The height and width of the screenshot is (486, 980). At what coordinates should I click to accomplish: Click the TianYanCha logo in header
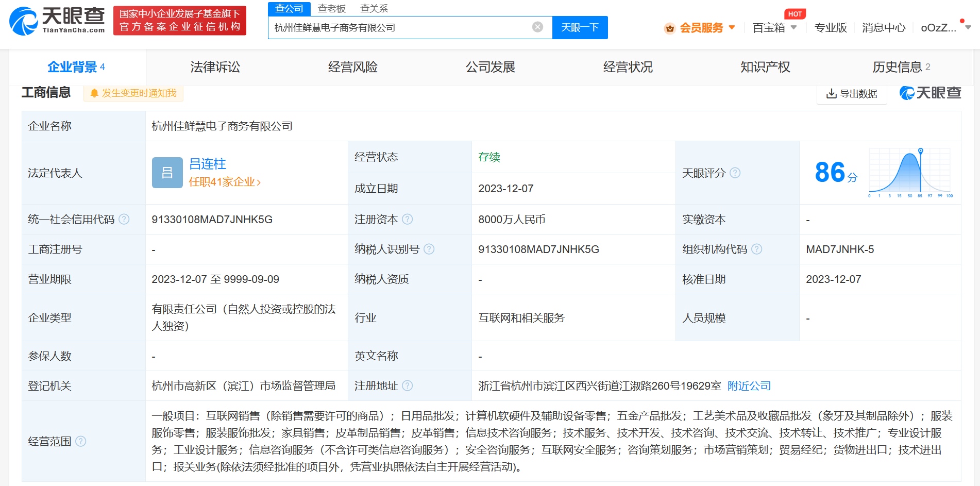(57, 21)
